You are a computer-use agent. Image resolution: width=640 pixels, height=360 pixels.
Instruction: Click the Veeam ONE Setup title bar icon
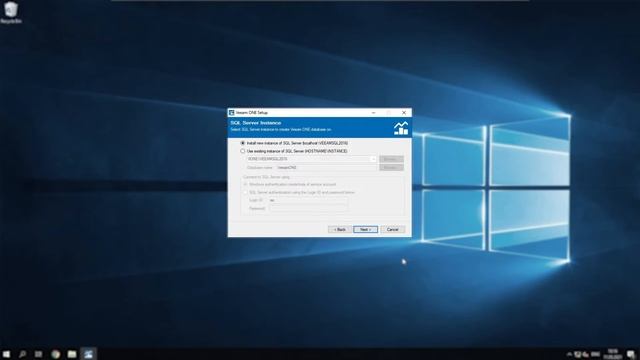point(231,113)
